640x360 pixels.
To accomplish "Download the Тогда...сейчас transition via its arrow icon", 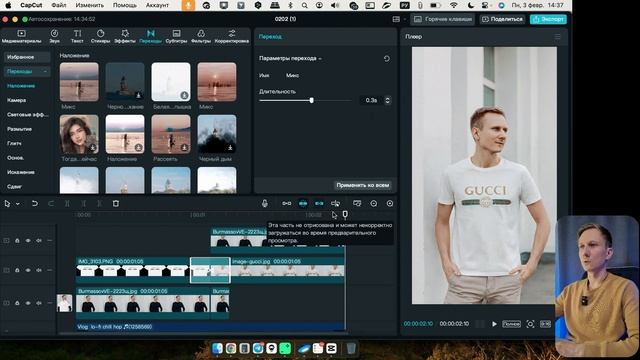I will (x=93, y=147).
